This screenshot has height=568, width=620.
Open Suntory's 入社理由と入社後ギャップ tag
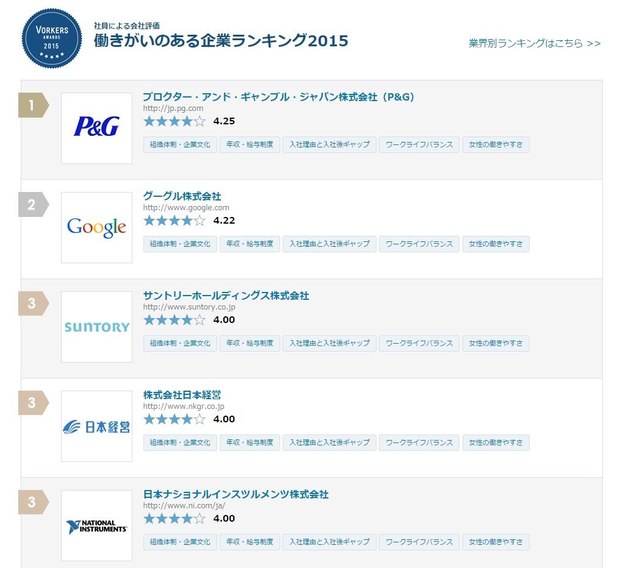point(329,343)
